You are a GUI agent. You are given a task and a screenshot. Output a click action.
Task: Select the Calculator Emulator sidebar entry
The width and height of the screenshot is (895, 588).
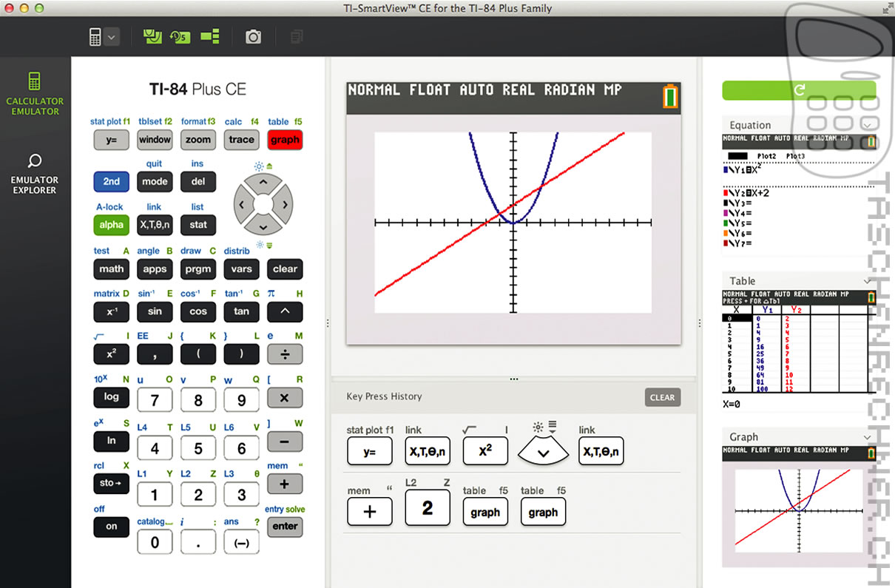(35, 93)
